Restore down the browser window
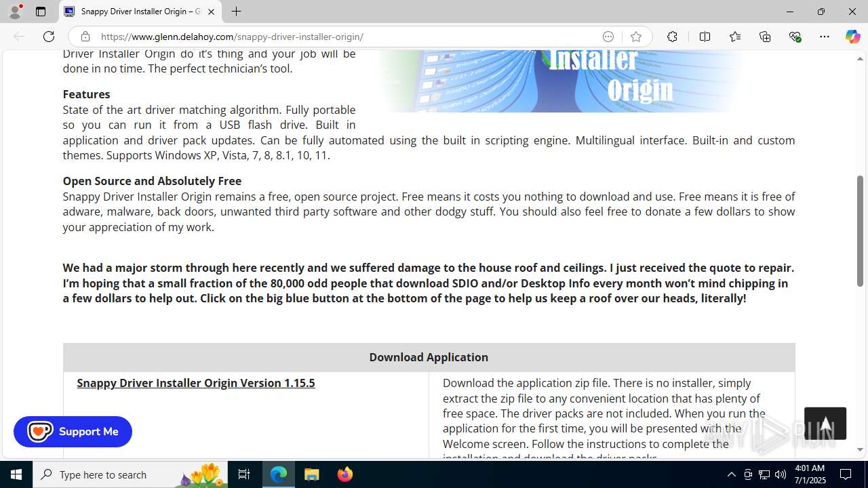This screenshot has height=488, width=868. pos(821,12)
